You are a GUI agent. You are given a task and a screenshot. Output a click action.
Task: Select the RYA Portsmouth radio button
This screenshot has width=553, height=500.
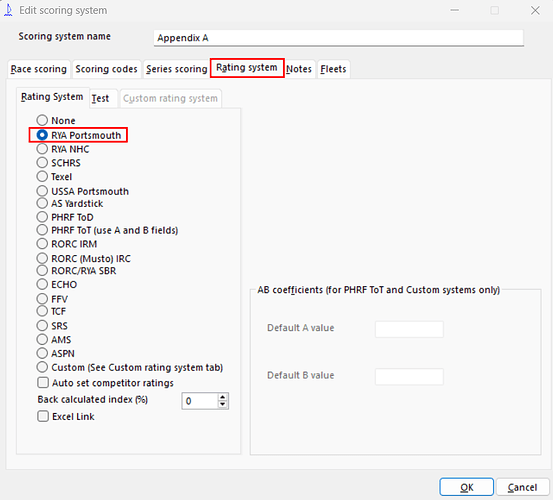coord(42,135)
